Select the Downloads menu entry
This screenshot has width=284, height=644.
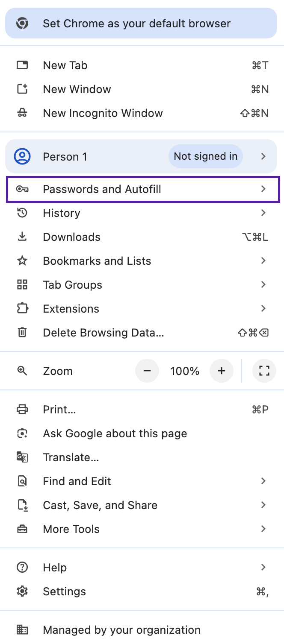pos(72,237)
